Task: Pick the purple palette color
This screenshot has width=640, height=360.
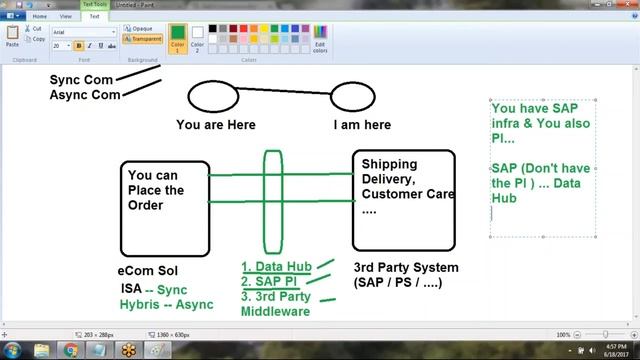Action: coord(305,29)
